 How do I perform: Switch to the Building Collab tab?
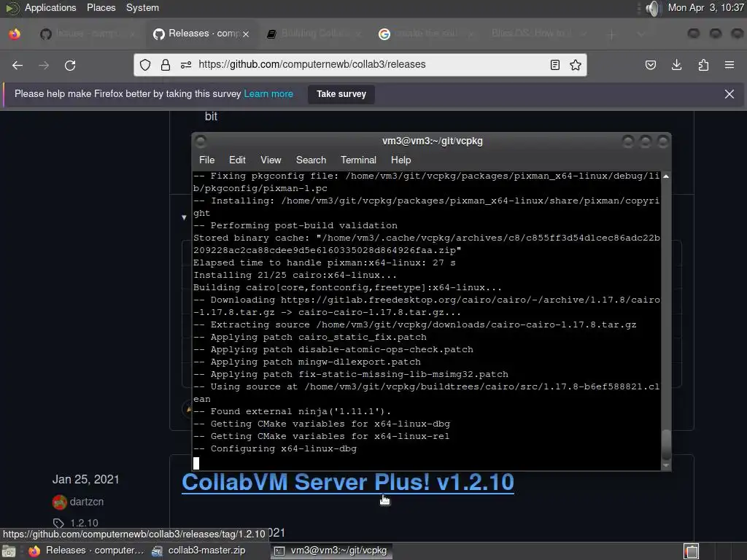(314, 34)
